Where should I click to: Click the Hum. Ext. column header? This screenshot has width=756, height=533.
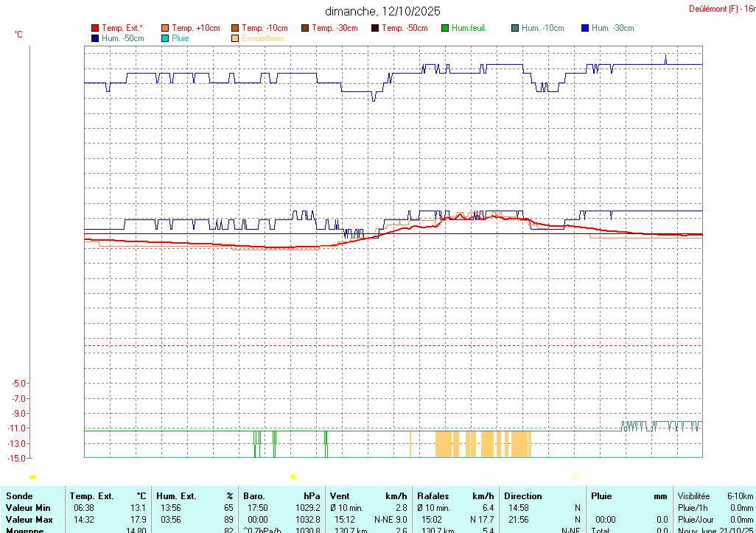(x=195, y=496)
